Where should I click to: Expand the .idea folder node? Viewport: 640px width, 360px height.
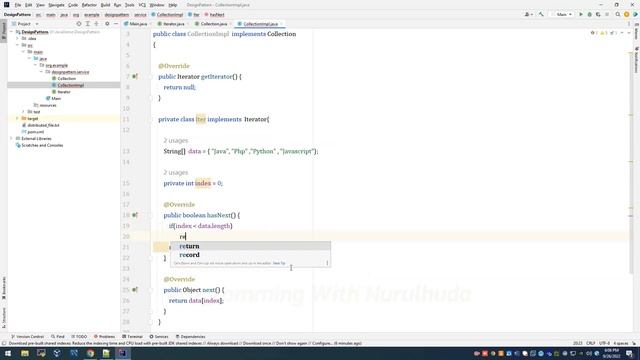pyautogui.click(x=18, y=38)
